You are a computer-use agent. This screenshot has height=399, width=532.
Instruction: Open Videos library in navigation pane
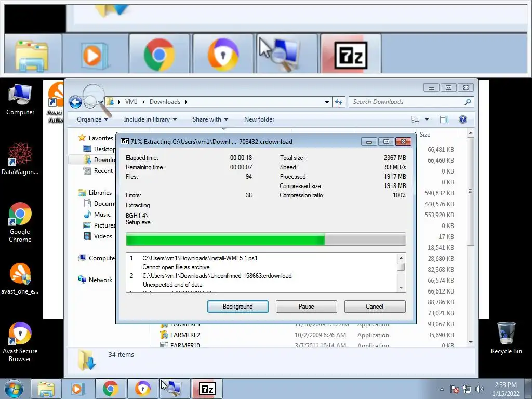(98, 236)
